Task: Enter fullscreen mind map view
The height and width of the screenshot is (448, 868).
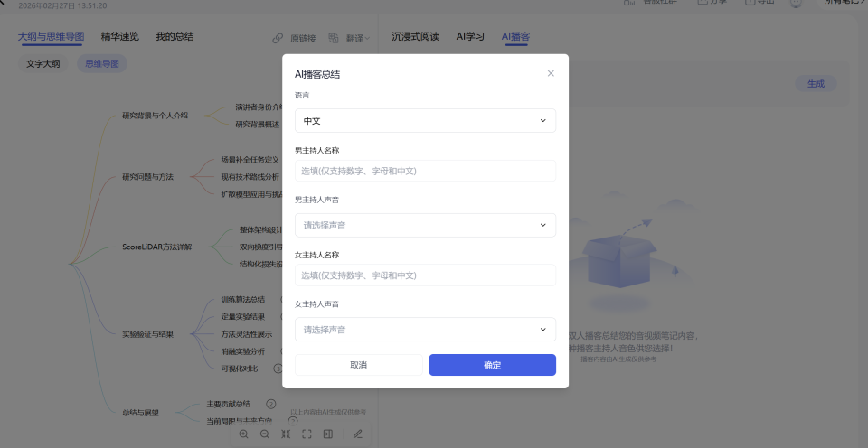Action: pos(307,434)
